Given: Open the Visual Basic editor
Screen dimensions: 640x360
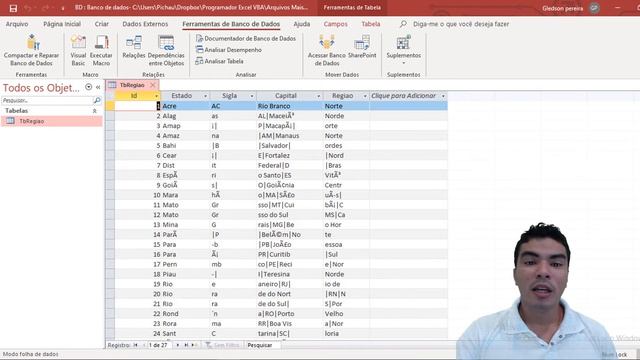Looking at the screenshot, I should pyautogui.click(x=78, y=50).
